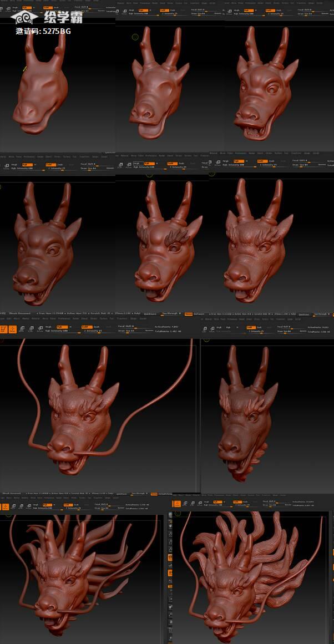Toggle Zsub in whiskers panel toolbar

(96, 327)
